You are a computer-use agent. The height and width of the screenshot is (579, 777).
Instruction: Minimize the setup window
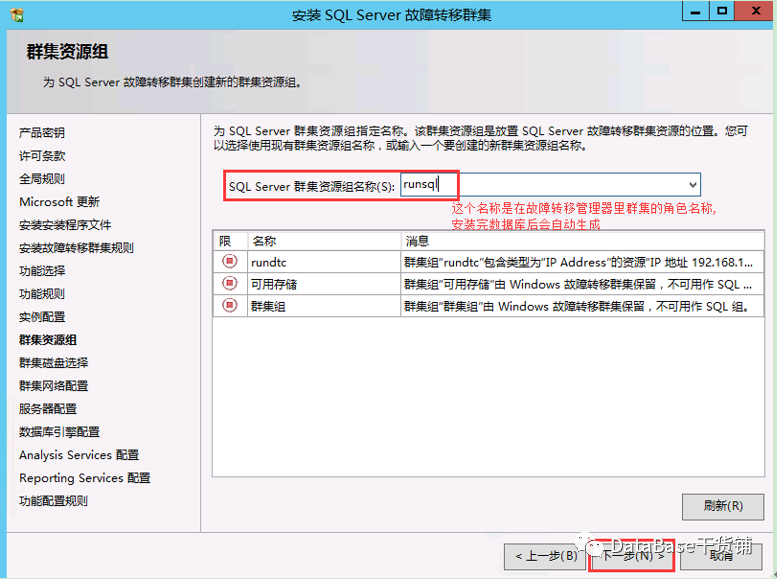pyautogui.click(x=696, y=12)
